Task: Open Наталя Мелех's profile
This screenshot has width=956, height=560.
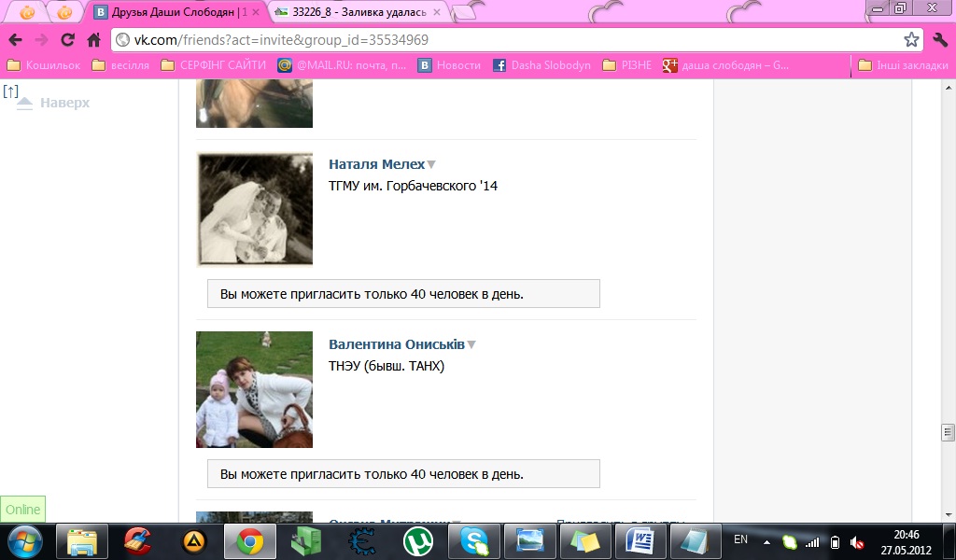Action: coord(376,164)
